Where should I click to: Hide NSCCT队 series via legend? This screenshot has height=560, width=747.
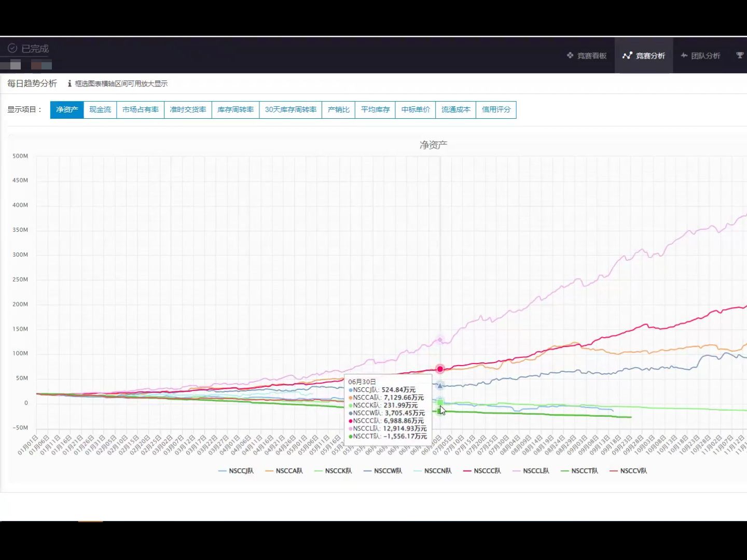[579, 471]
